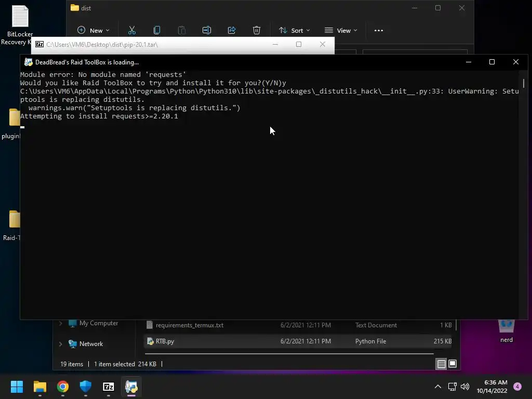Open the network status tray icon
Image resolution: width=532 pixels, height=399 pixels.
453,387
